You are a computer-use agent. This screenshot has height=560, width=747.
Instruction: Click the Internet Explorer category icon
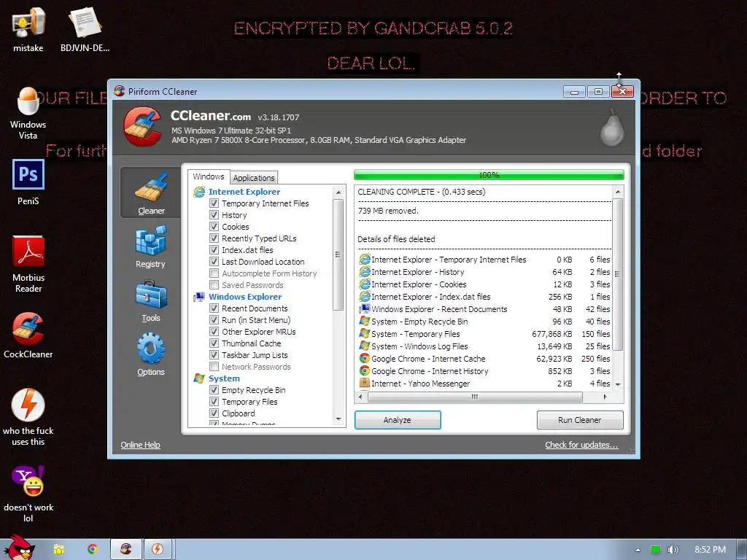coord(199,192)
